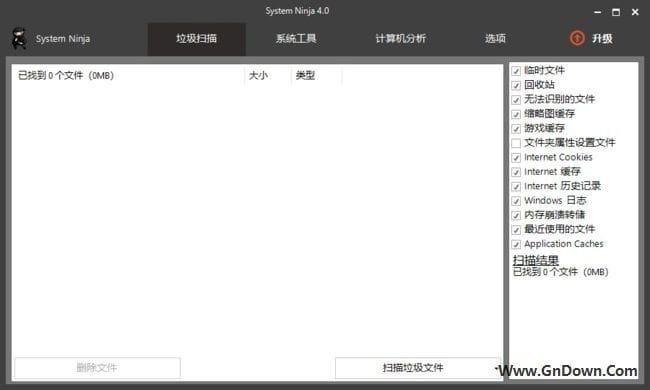Toggle Internet 历史记录 checkbox
The image size is (650, 390).
(516, 187)
